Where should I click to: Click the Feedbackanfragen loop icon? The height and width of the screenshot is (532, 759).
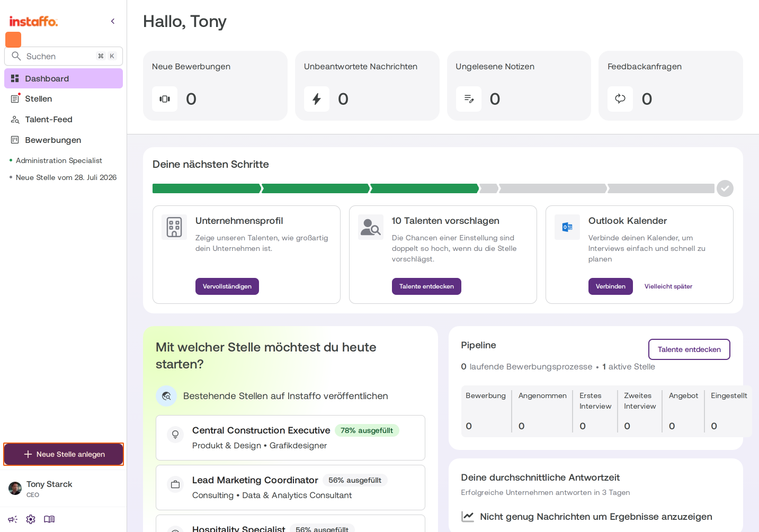point(620,99)
